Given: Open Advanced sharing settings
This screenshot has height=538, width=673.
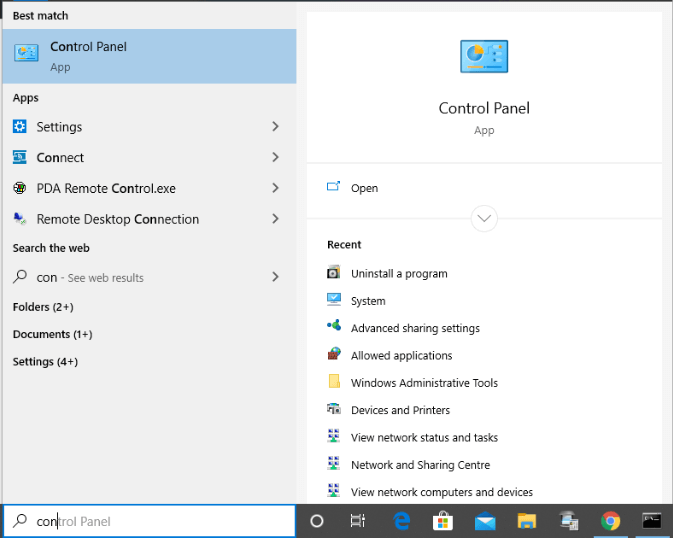Looking at the screenshot, I should click(415, 328).
